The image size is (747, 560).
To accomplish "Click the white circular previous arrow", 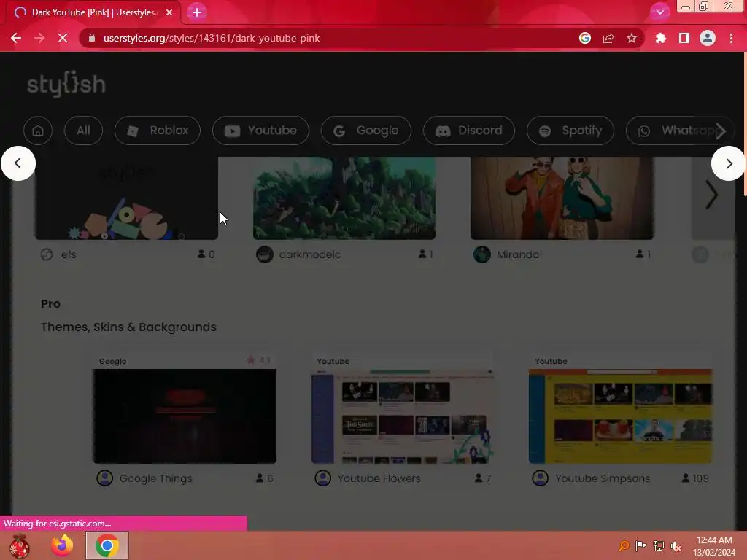I will [18, 163].
